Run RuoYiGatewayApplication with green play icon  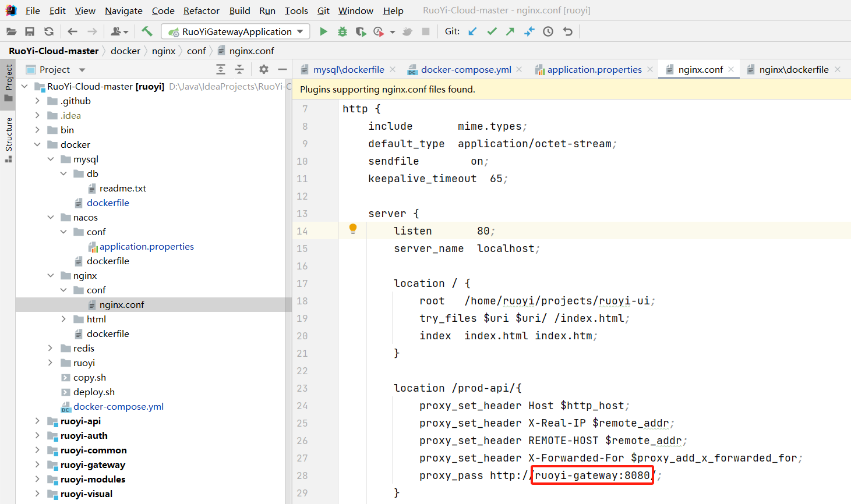tap(323, 31)
